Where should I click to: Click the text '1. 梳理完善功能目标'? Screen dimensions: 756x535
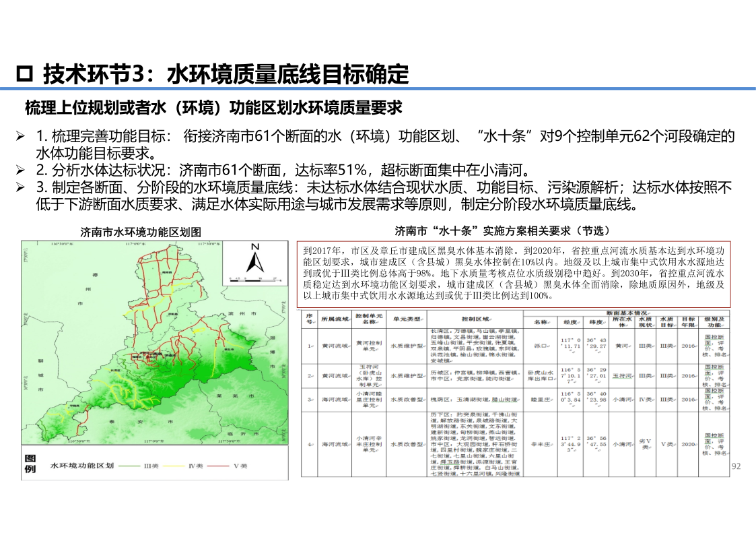coord(100,136)
